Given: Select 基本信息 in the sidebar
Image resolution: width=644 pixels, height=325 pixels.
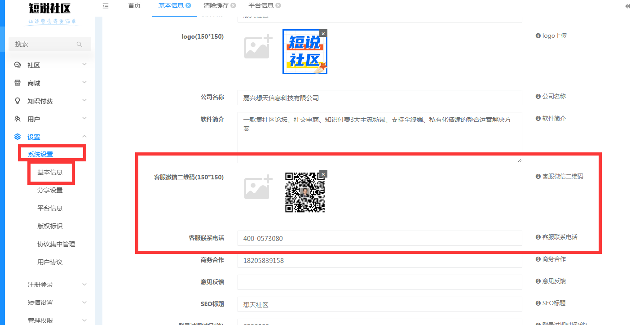Looking at the screenshot, I should click(50, 172).
